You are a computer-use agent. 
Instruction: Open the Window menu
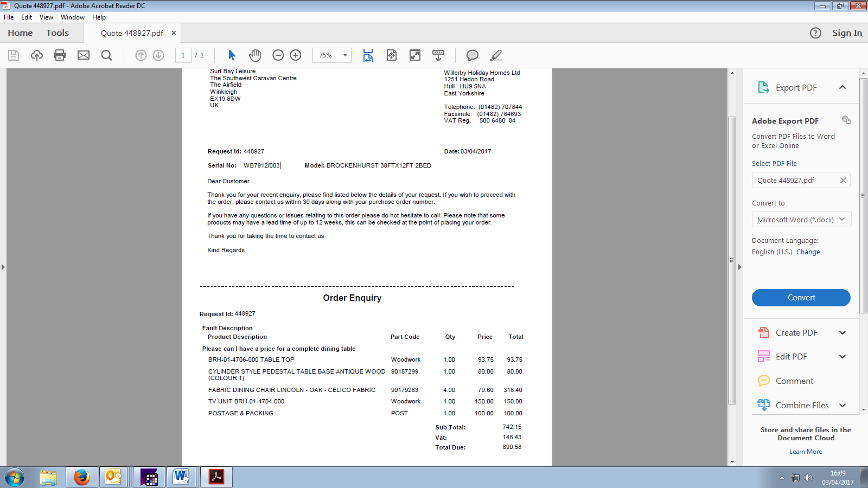coord(73,17)
